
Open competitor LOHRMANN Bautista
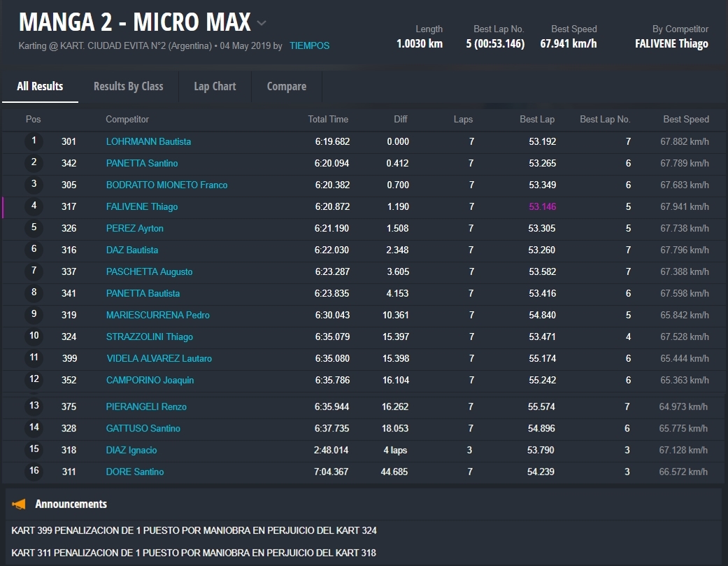click(148, 141)
